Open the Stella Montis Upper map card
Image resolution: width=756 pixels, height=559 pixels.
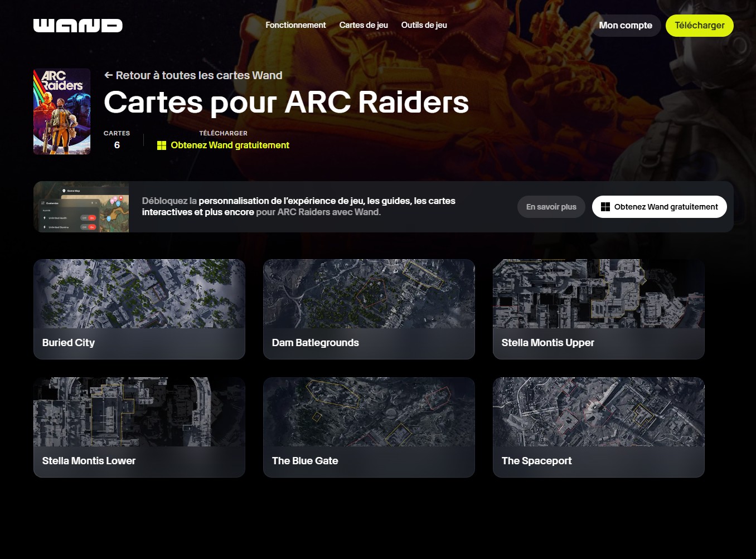point(599,309)
